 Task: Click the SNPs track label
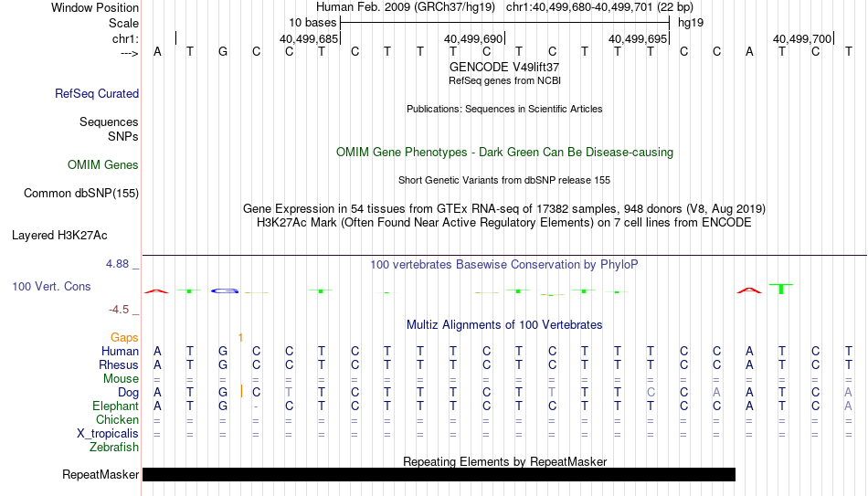[x=123, y=136]
